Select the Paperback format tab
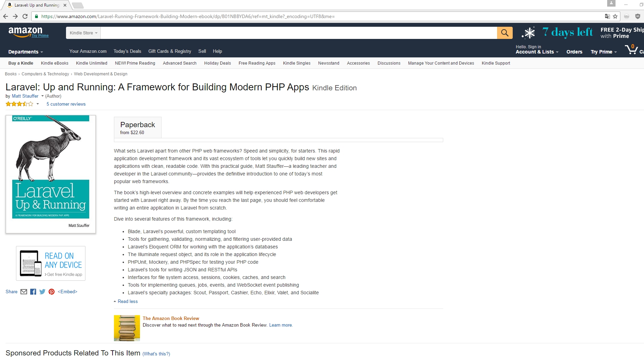Viewport: 644px width, 361px height. tap(138, 128)
